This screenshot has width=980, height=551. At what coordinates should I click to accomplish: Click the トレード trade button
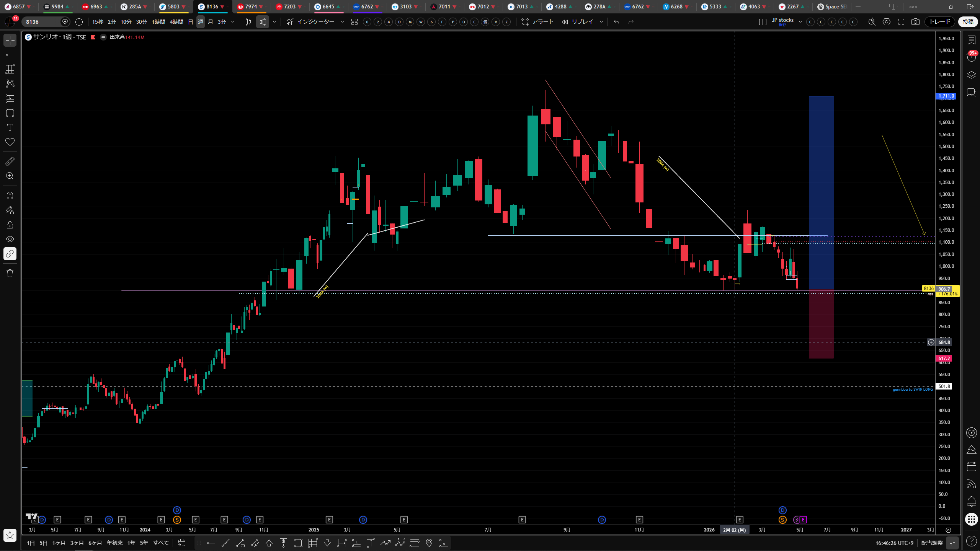click(x=940, y=22)
